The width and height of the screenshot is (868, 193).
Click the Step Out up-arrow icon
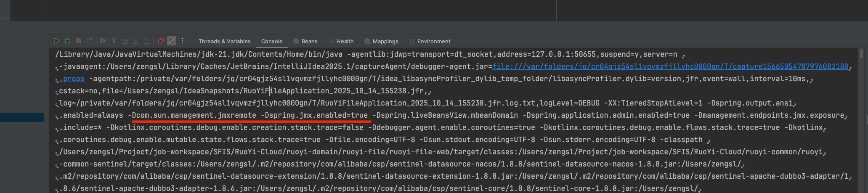coord(147,41)
